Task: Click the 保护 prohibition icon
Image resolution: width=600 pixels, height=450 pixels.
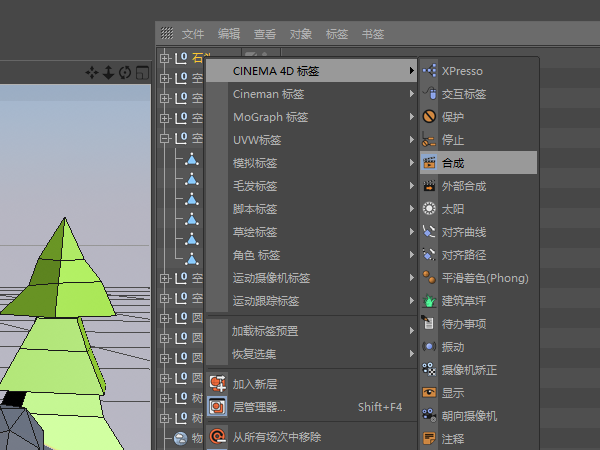Action: tap(429, 116)
